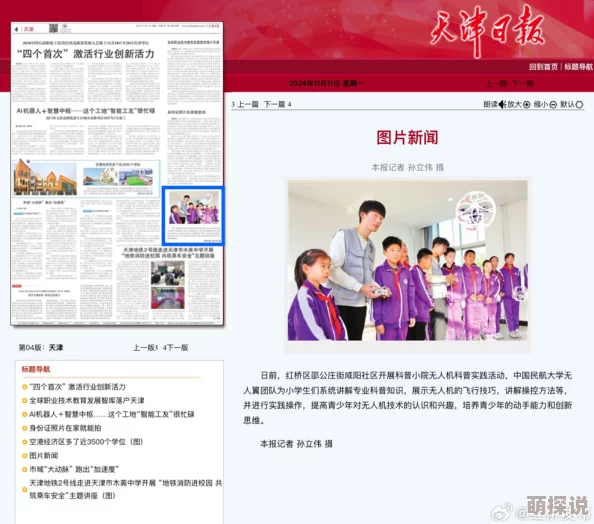Open 空港经济区多了近3500个学位 article
Image resolution: width=594 pixels, height=524 pixels.
tap(86, 441)
